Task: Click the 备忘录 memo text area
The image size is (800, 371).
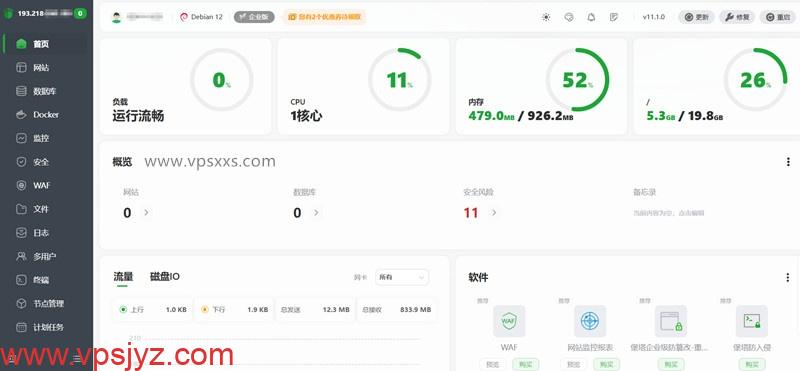Action: pos(668,213)
